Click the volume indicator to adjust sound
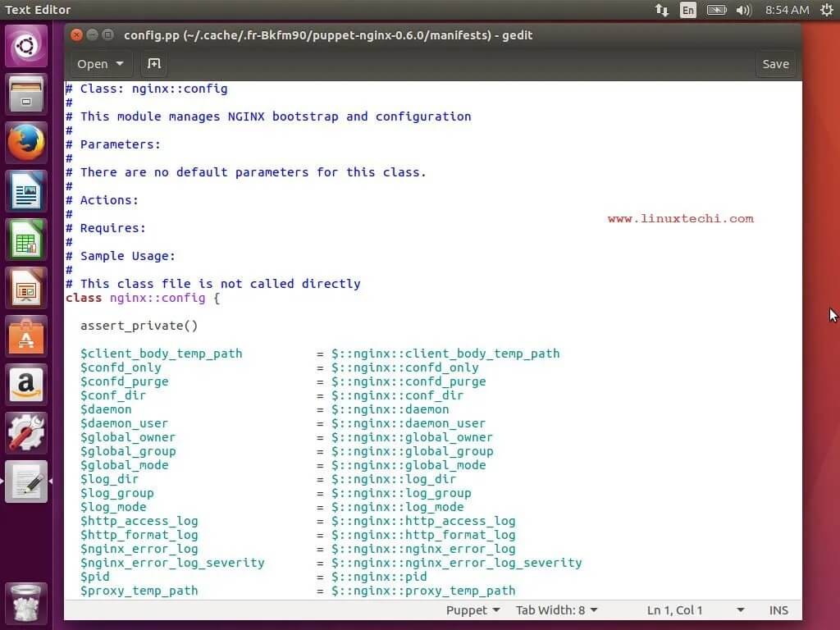The height and width of the screenshot is (630, 840). 744,10
